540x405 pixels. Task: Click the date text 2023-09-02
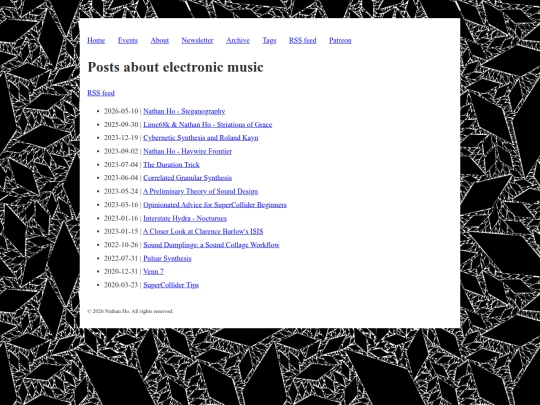(x=121, y=151)
